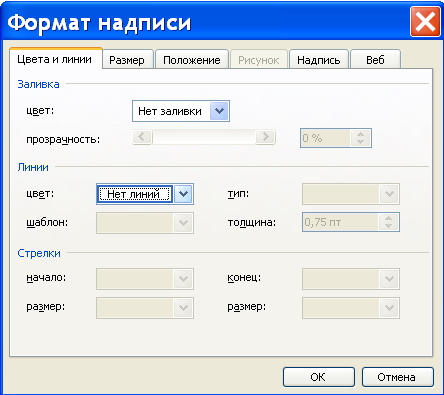The width and height of the screenshot is (444, 395).
Task: Open the line тип dropdown
Action: (351, 194)
